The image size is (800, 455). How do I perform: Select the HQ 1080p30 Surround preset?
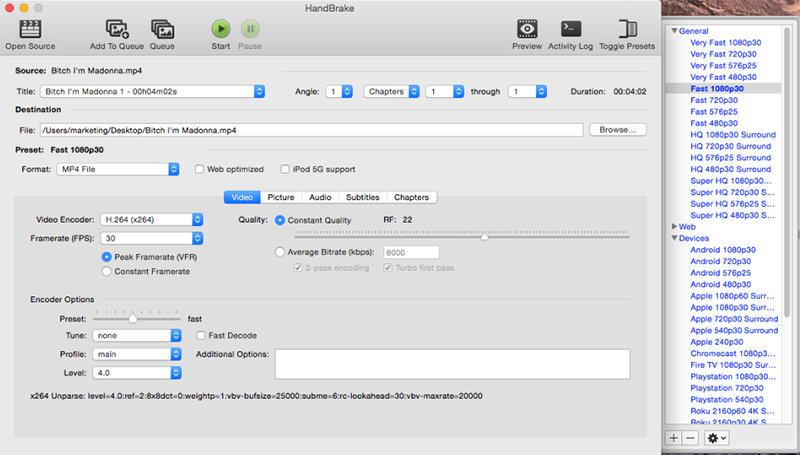tap(733, 135)
